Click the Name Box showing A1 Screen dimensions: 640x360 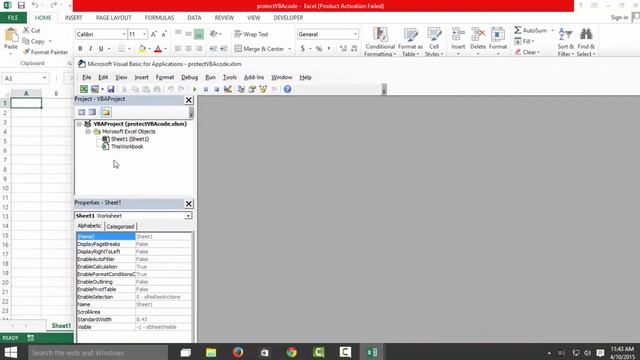pos(24,78)
